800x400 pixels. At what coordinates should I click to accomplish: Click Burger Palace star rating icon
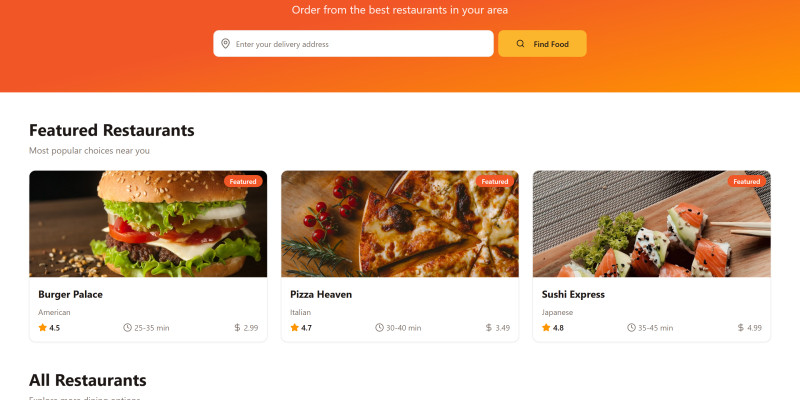(43, 328)
